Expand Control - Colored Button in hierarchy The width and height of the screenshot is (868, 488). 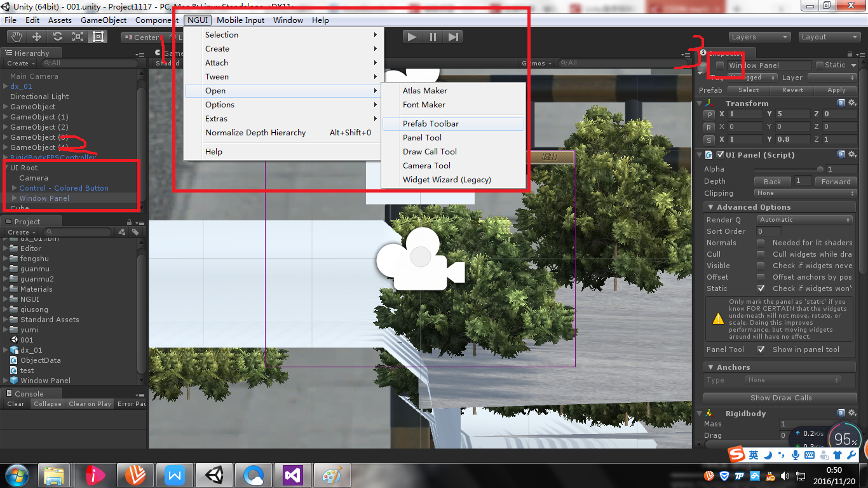(x=15, y=188)
